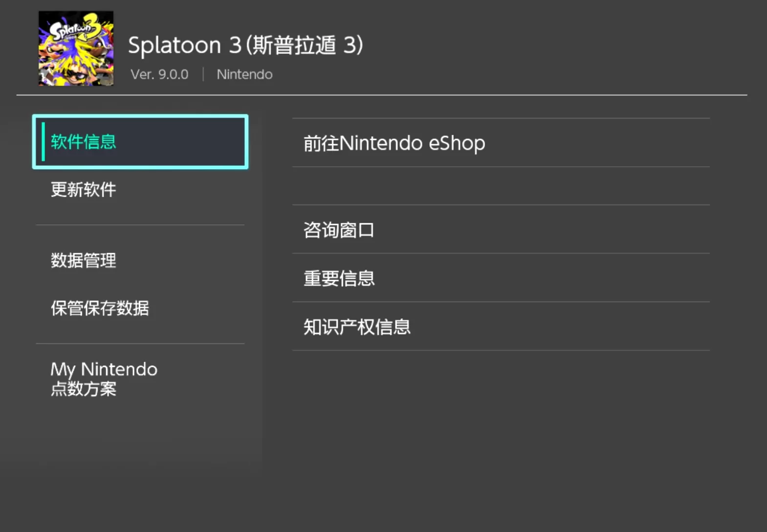767x532 pixels.
Task: Click the Splatoon logo inside the game icon
Action: (x=73, y=29)
